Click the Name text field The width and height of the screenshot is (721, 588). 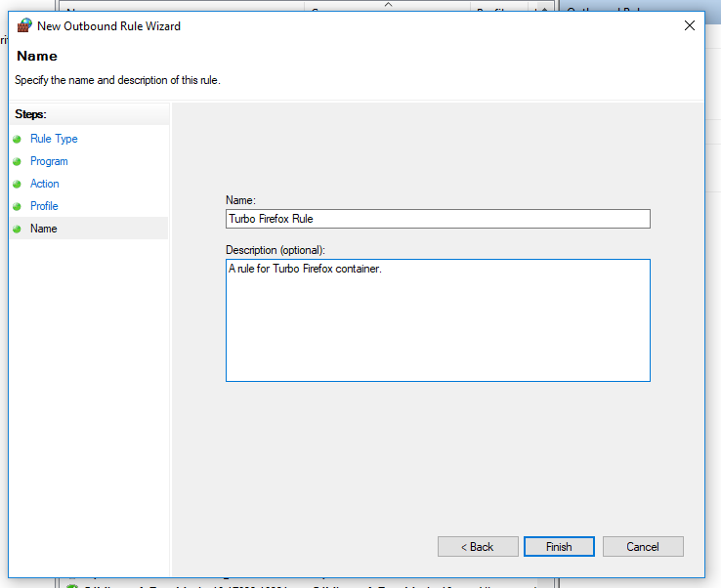pos(437,219)
